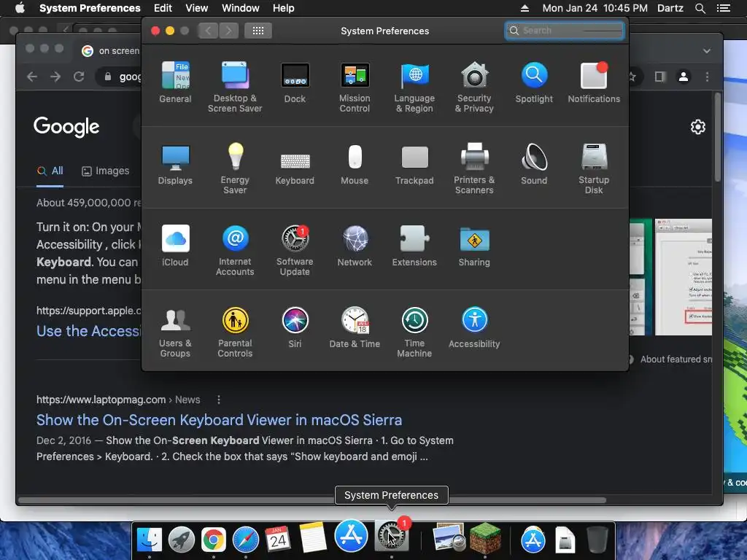Go back in Chrome browser

[x=32, y=77]
